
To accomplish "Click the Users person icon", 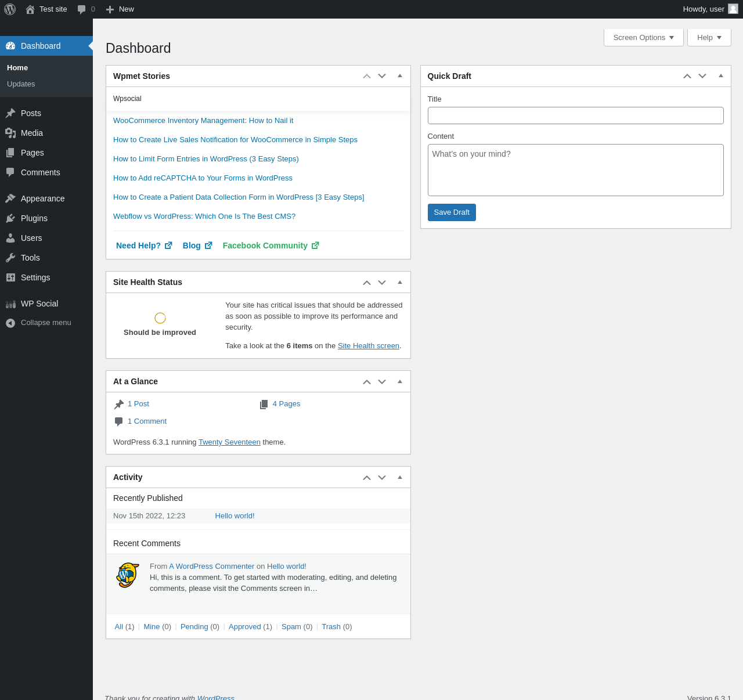I will pos(10,238).
